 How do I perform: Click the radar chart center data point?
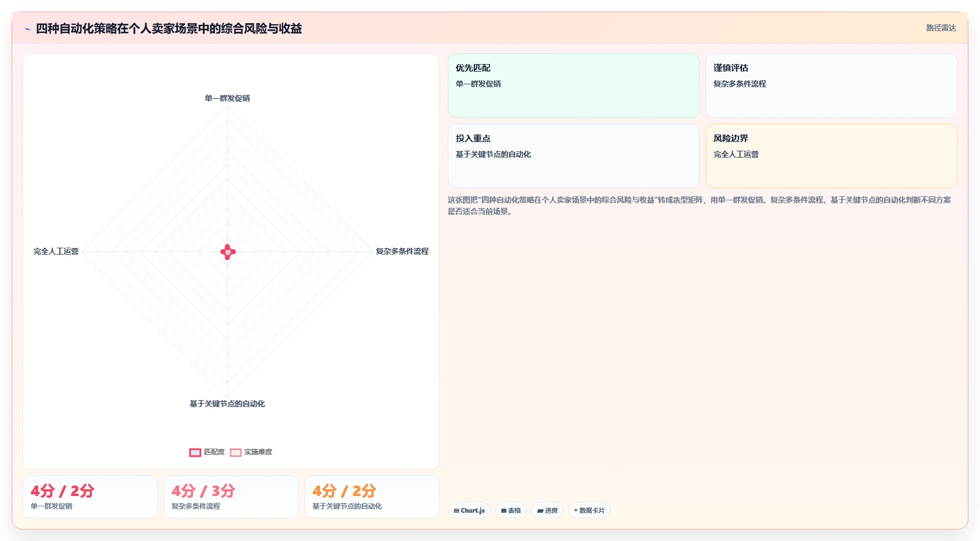(x=228, y=252)
